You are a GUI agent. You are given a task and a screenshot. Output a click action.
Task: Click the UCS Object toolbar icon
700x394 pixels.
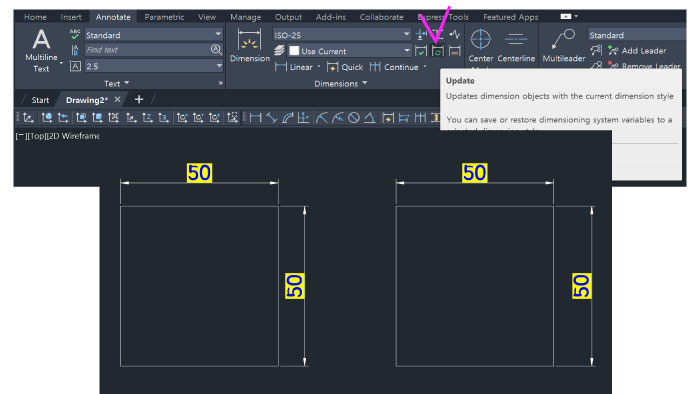[97, 118]
